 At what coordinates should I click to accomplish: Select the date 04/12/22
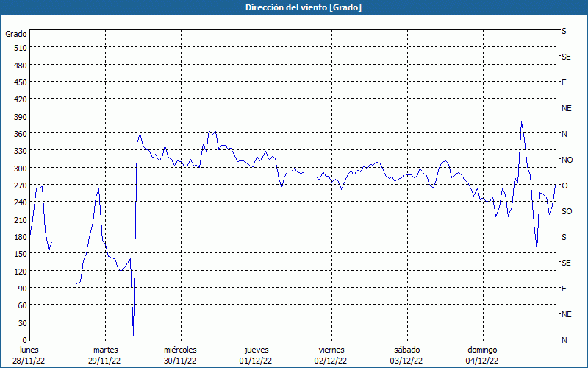pyautogui.click(x=482, y=361)
